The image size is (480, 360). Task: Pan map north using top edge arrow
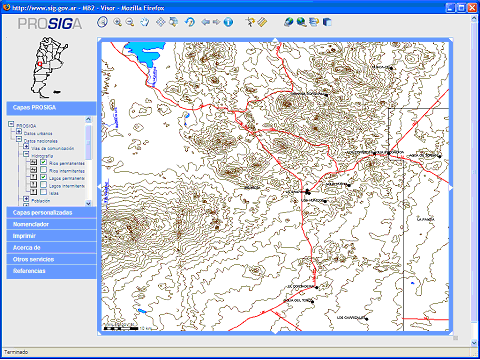point(275,40)
